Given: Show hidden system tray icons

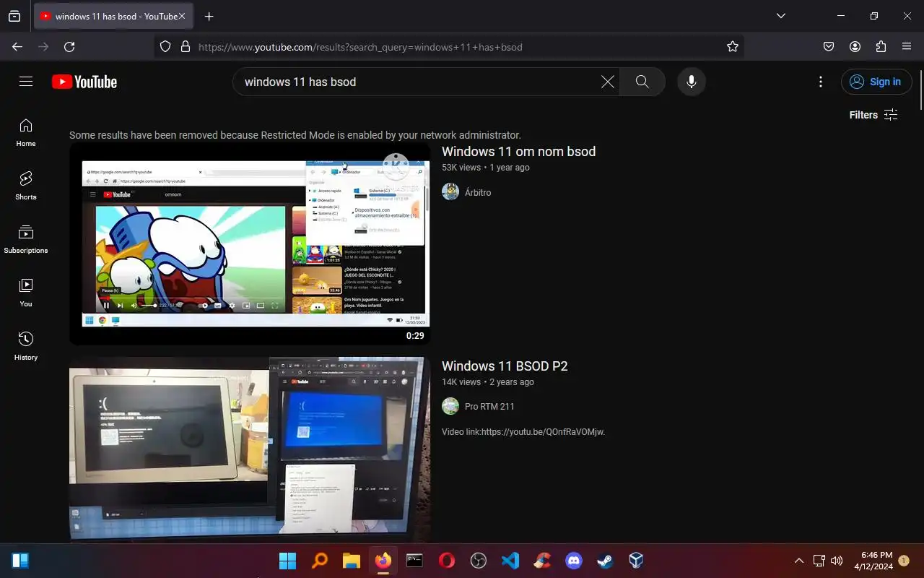Looking at the screenshot, I should tap(799, 561).
